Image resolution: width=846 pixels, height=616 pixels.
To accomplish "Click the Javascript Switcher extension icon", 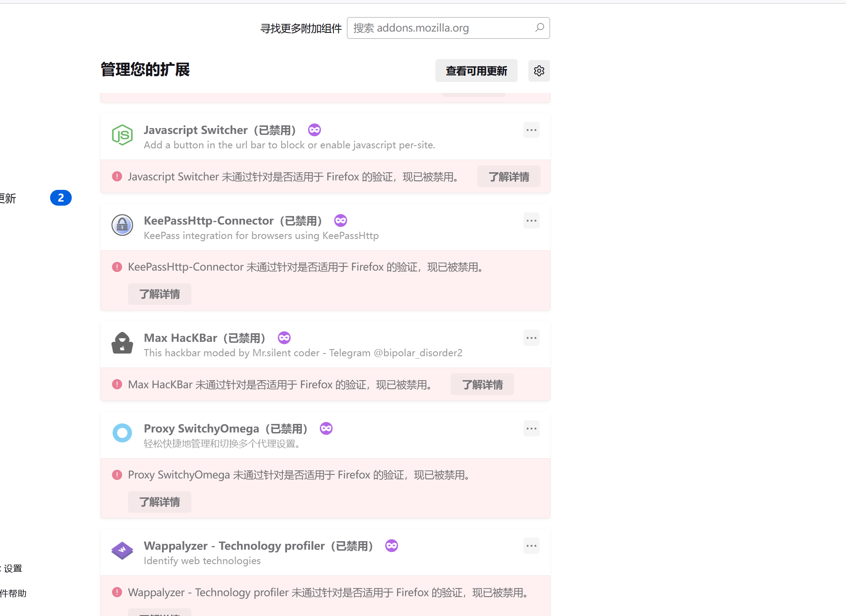I will coord(122,135).
